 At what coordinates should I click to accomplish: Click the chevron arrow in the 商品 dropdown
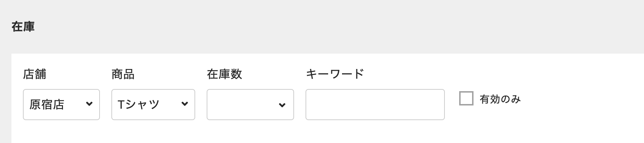click(x=184, y=104)
